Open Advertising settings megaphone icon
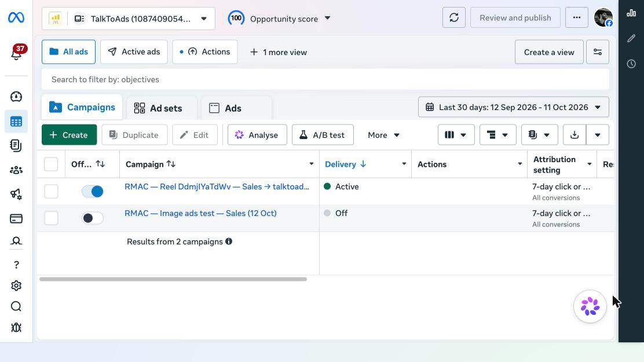 coord(16,194)
